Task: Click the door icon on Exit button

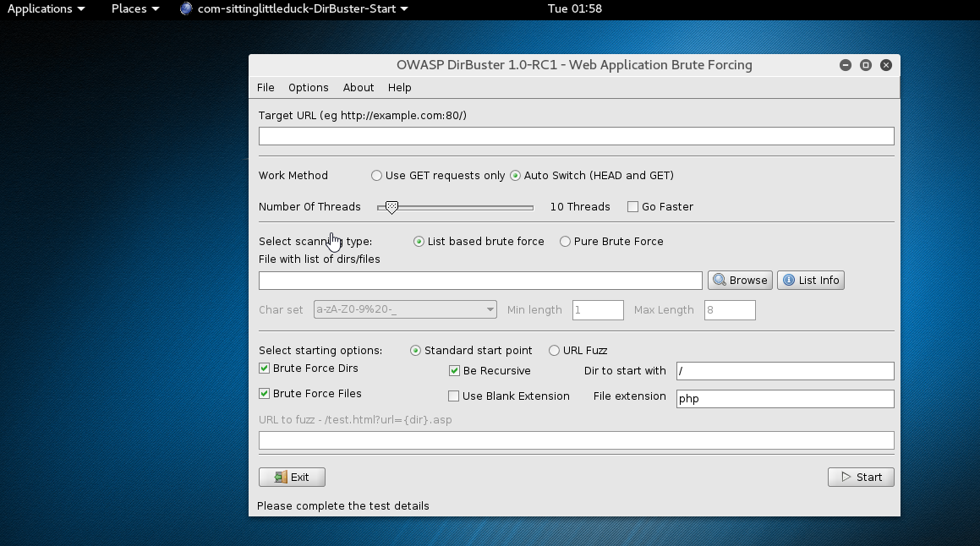Action: click(282, 478)
